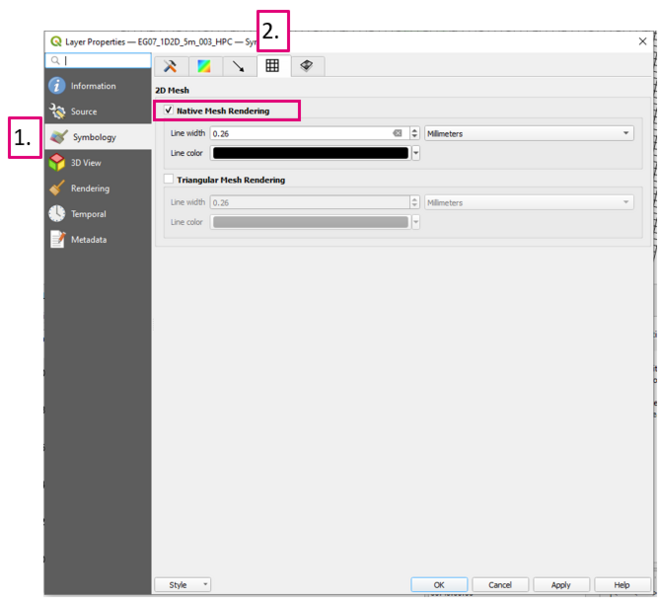Image resolution: width=659 pixels, height=600 pixels.
Task: Select the mesh grid rendering tab
Action: (x=272, y=66)
